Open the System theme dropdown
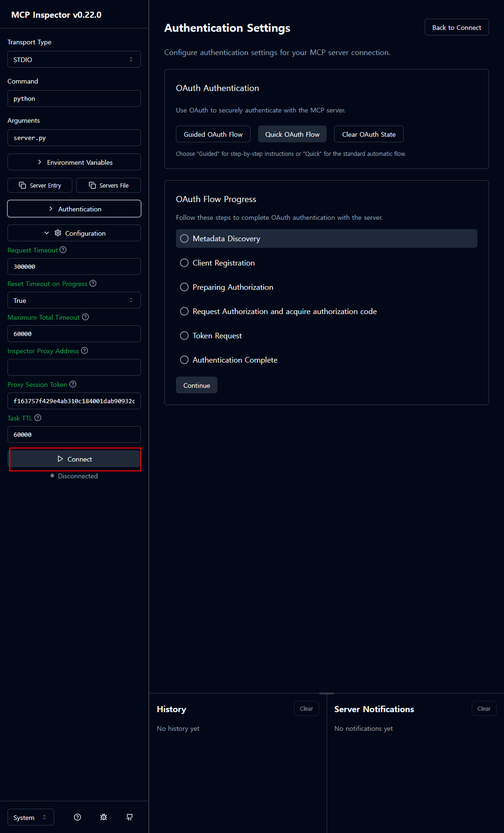The image size is (504, 833). point(31,817)
